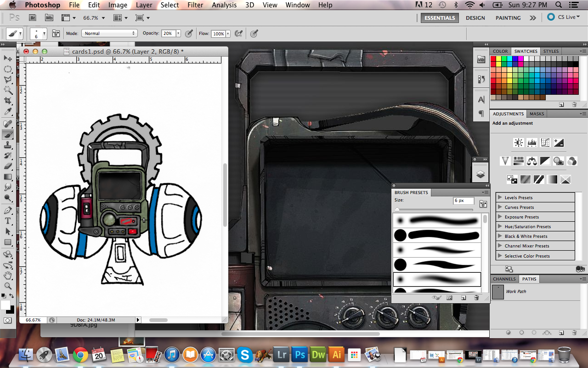Screen dimensions: 588x368
Task: Select the Brush tool in the toolbox
Action: (x=8, y=134)
